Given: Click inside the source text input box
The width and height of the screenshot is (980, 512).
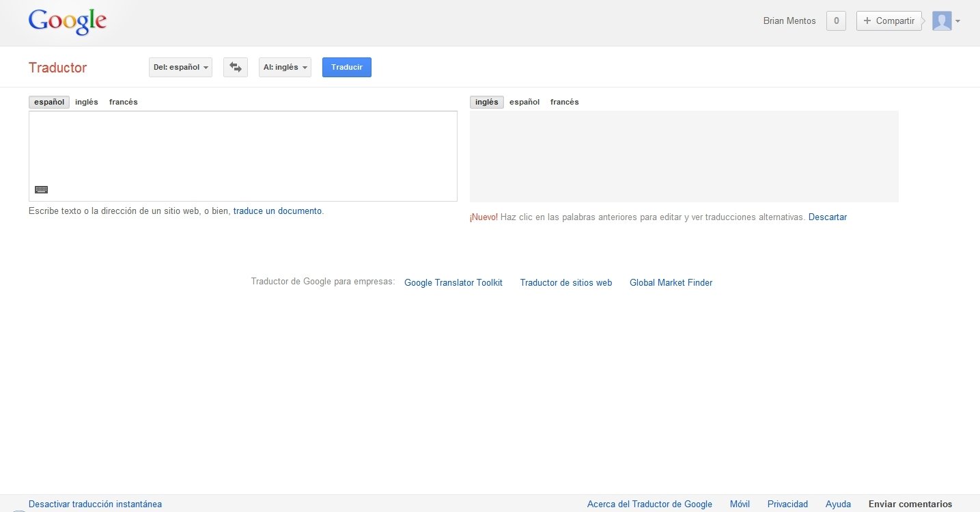Looking at the screenshot, I should click(x=243, y=156).
